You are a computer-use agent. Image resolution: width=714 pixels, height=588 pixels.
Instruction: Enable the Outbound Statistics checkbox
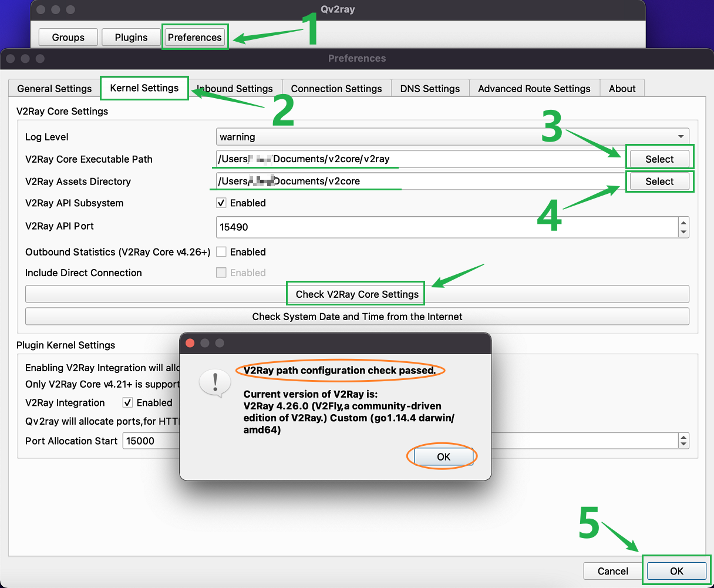coord(221,252)
